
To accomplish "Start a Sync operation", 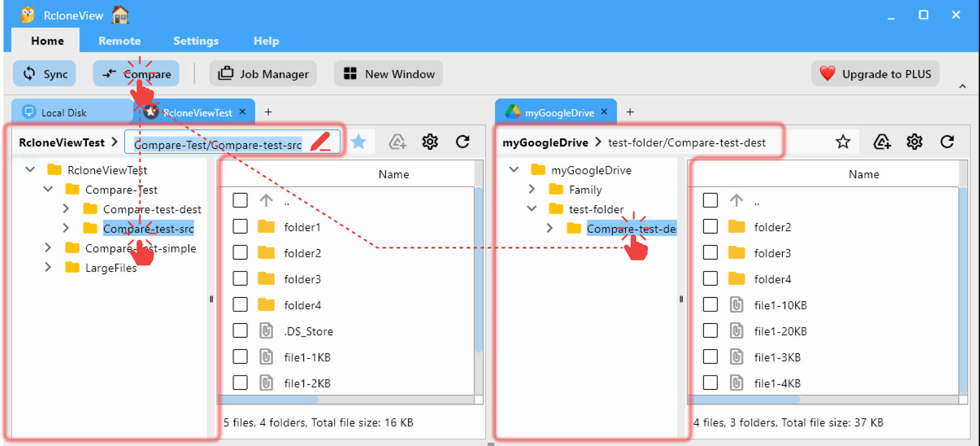I will [44, 74].
